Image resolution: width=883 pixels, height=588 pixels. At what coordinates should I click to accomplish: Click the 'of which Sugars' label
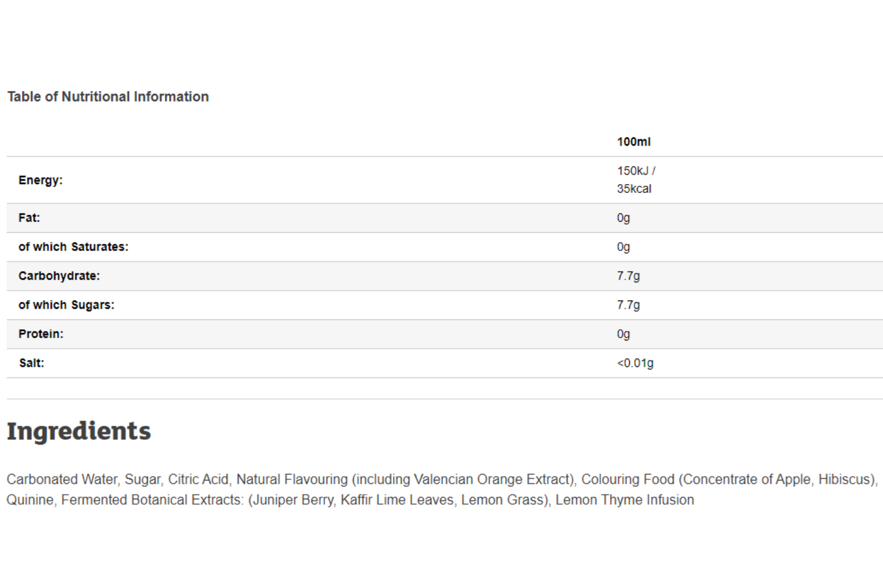[x=66, y=305]
